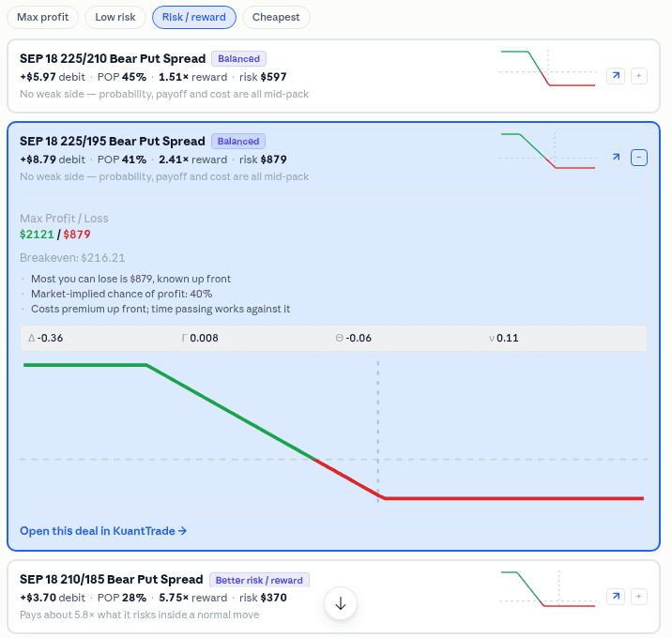This screenshot has height=638, width=672.
Task: Click the 1.51× reward text
Action: pyautogui.click(x=192, y=77)
